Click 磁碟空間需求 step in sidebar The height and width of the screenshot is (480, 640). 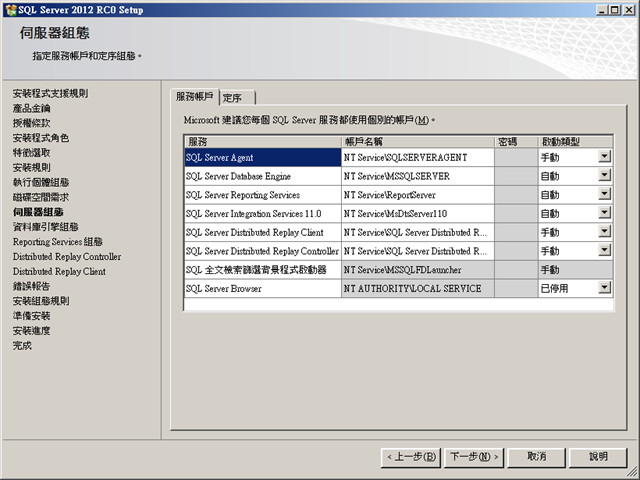click(x=41, y=197)
